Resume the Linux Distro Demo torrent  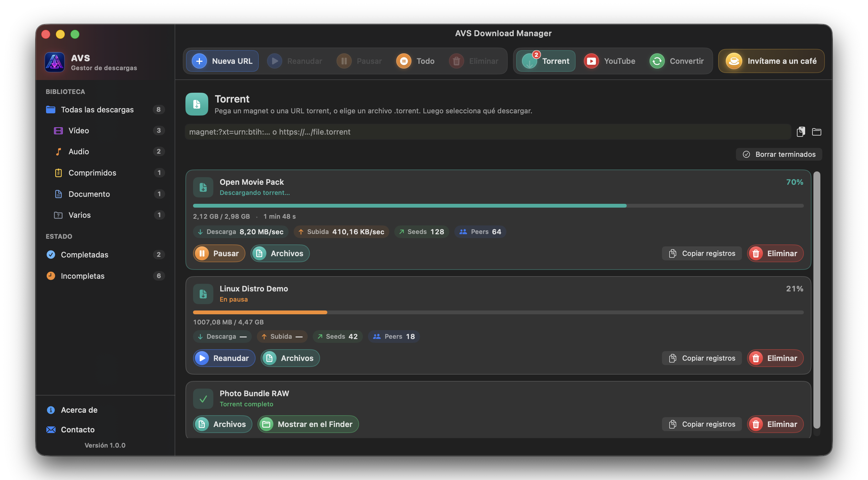point(224,358)
